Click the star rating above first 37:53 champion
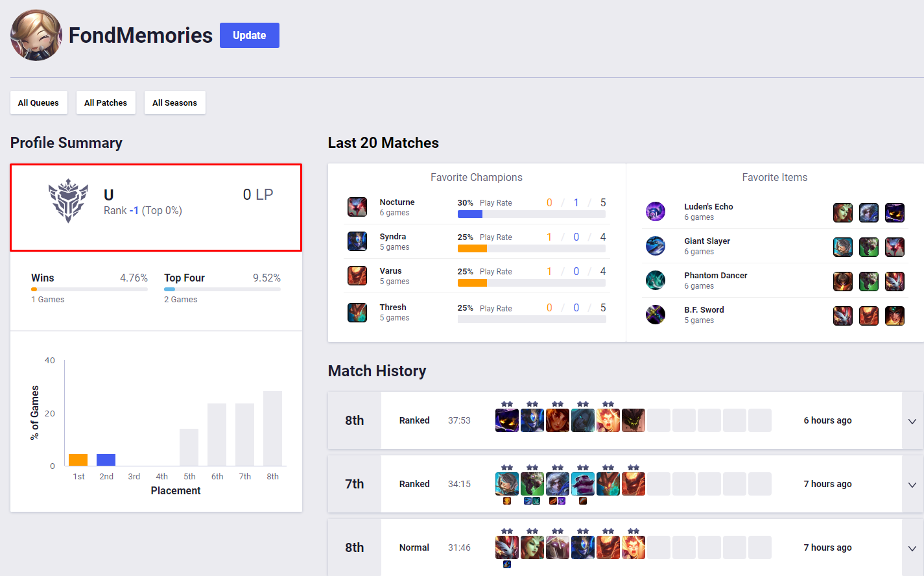Screen dimensions: 924x576 click(507, 404)
